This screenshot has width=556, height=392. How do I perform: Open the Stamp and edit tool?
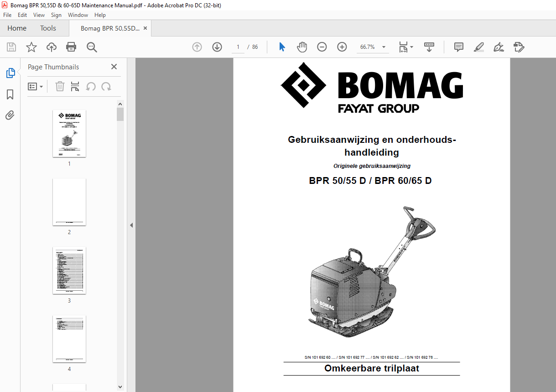519,47
